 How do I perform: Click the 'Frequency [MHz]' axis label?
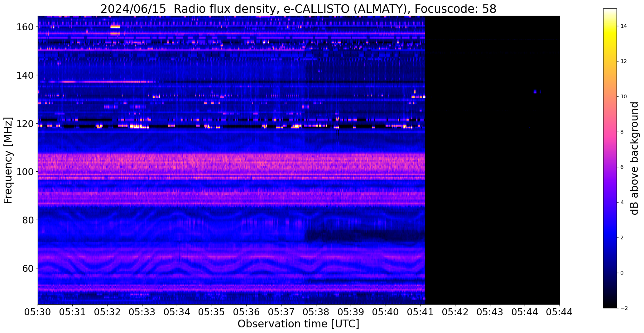pos(8,160)
